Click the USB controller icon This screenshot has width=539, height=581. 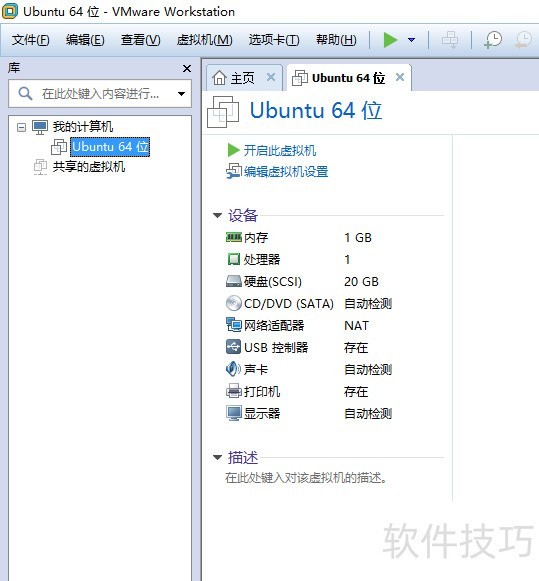pos(234,347)
